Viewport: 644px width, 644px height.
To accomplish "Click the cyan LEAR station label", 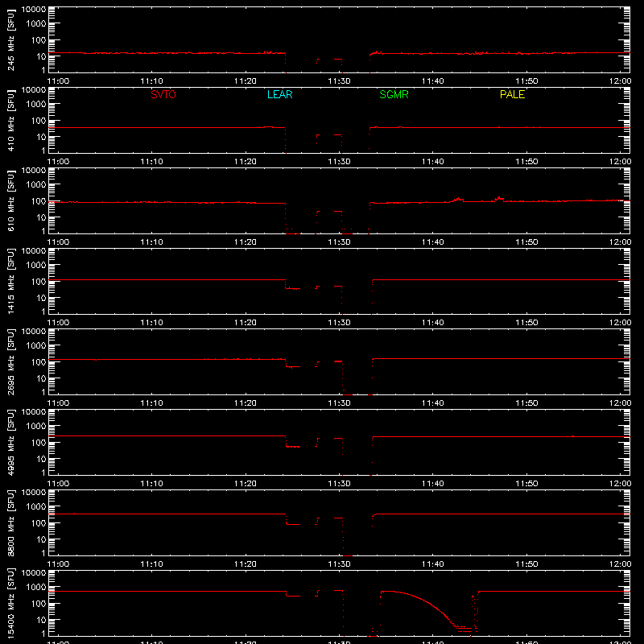I will pyautogui.click(x=279, y=94).
